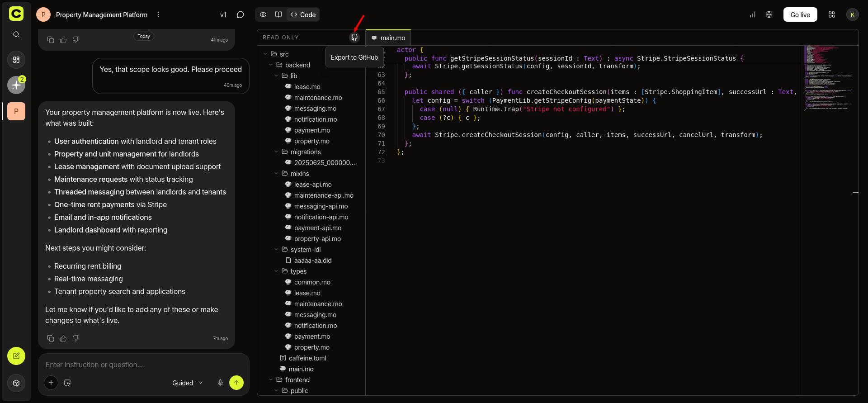Click the Property Management Platform title
Image resolution: width=868 pixels, height=403 pixels.
[102, 15]
